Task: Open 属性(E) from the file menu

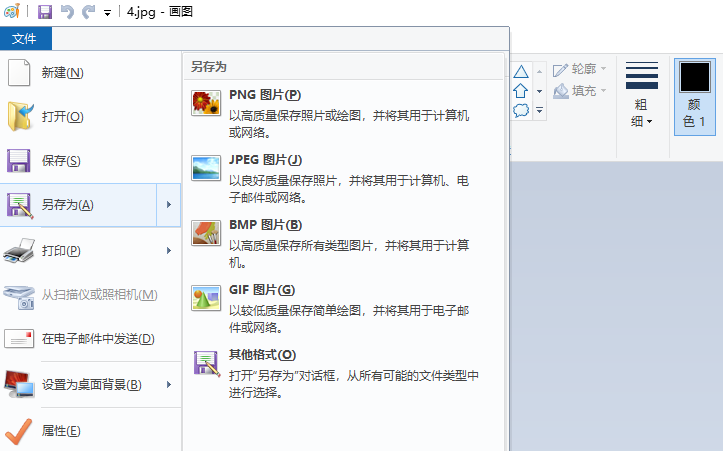Action: [x=90, y=431]
